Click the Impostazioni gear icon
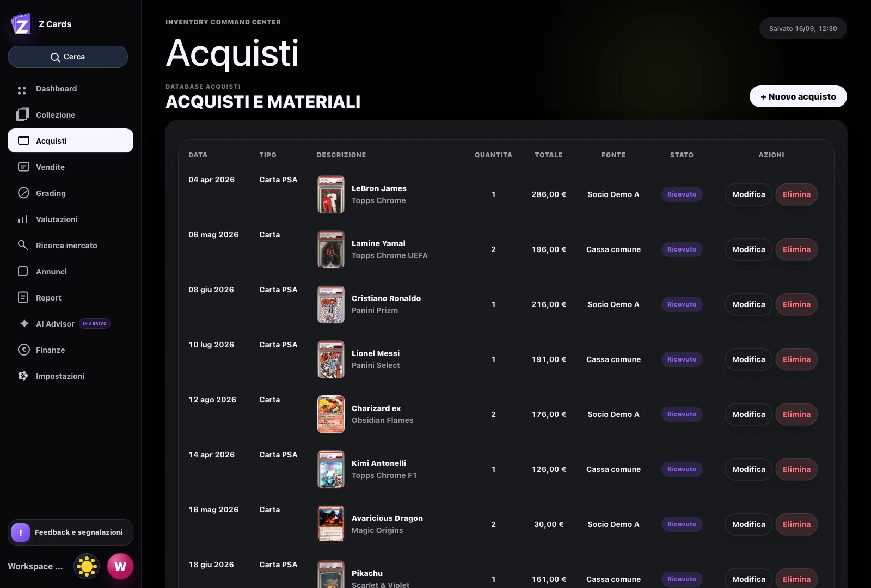The height and width of the screenshot is (588, 871). pyautogui.click(x=23, y=376)
